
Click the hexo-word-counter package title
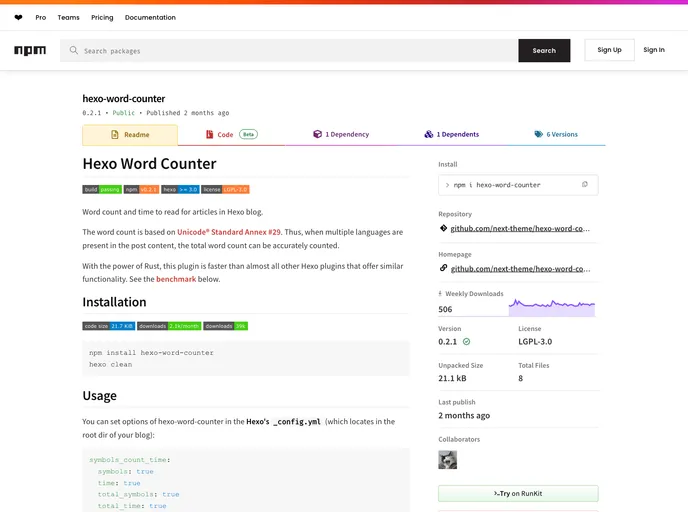(x=124, y=99)
